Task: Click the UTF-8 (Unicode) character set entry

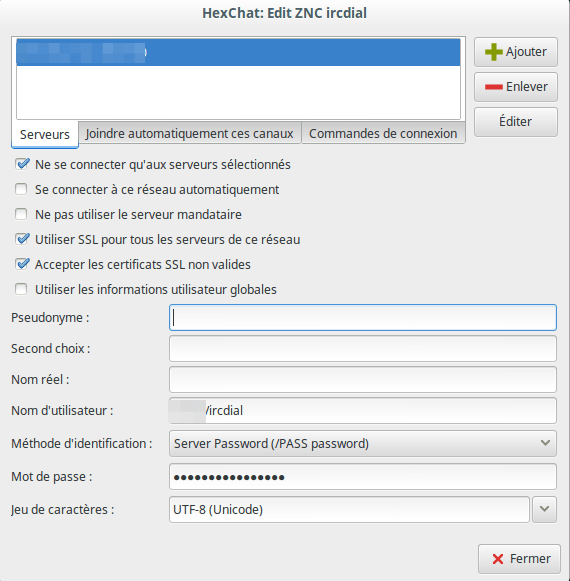Action: click(349, 509)
